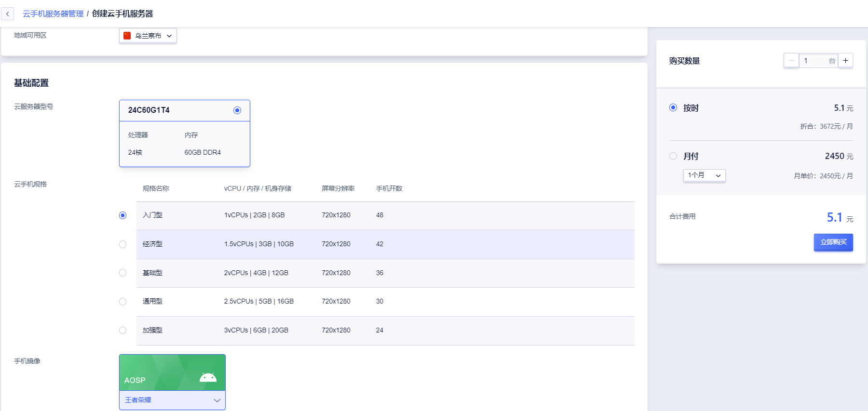868x411 pixels.
Task: Select the AOSP image card
Action: click(x=172, y=372)
